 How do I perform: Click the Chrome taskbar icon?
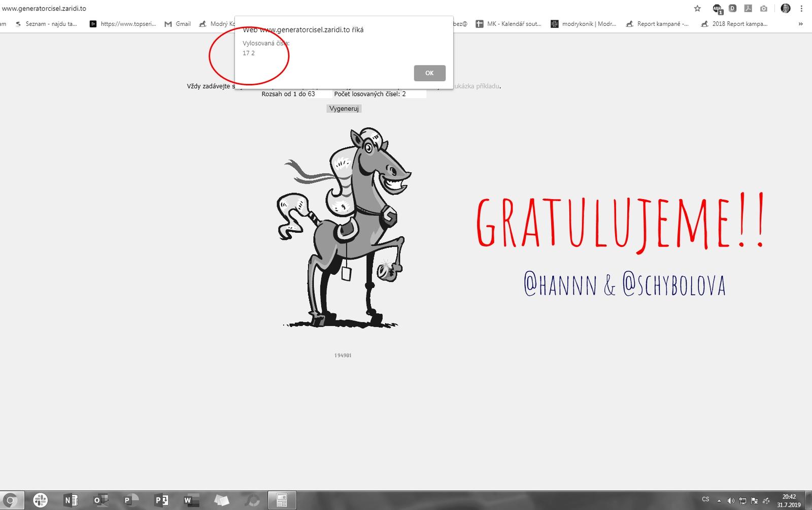pyautogui.click(x=11, y=500)
